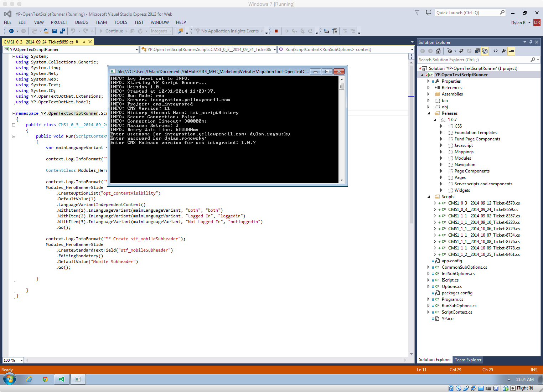
Task: Collapse the using directives region
Action: 14,56
